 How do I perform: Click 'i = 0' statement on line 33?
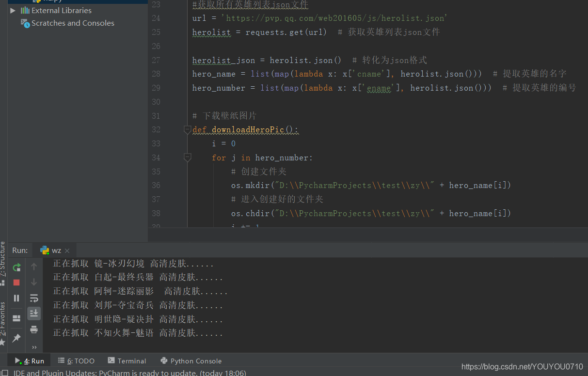[223, 143]
